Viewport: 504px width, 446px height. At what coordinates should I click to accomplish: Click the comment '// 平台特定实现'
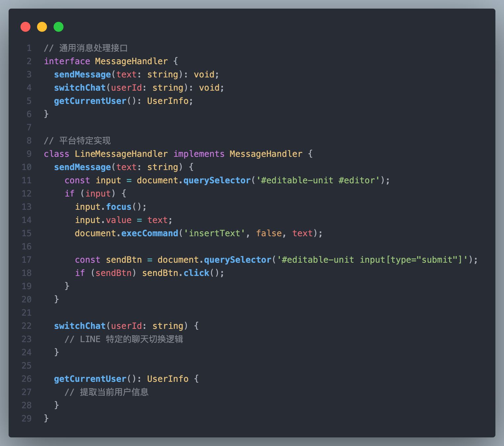click(77, 141)
